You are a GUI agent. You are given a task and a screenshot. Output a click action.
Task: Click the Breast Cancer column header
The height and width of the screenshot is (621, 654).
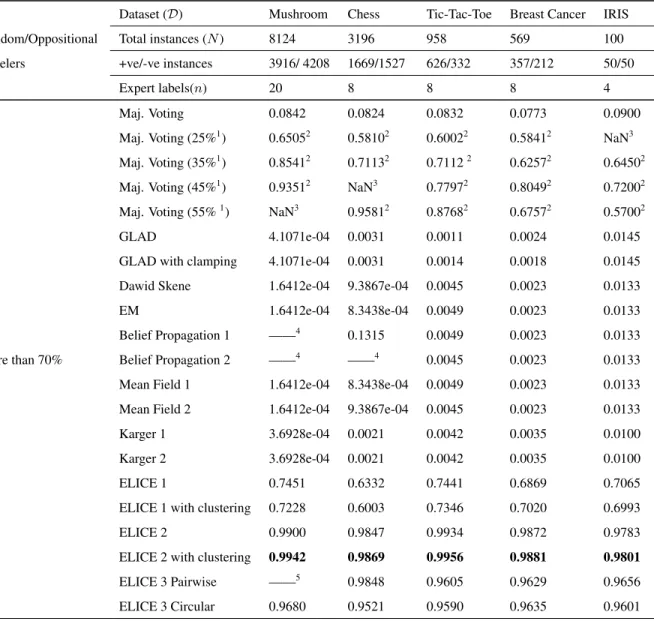tap(547, 14)
